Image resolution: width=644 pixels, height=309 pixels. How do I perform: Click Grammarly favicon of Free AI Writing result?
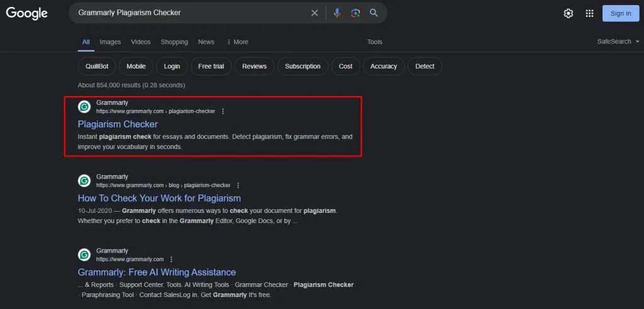pos(84,255)
